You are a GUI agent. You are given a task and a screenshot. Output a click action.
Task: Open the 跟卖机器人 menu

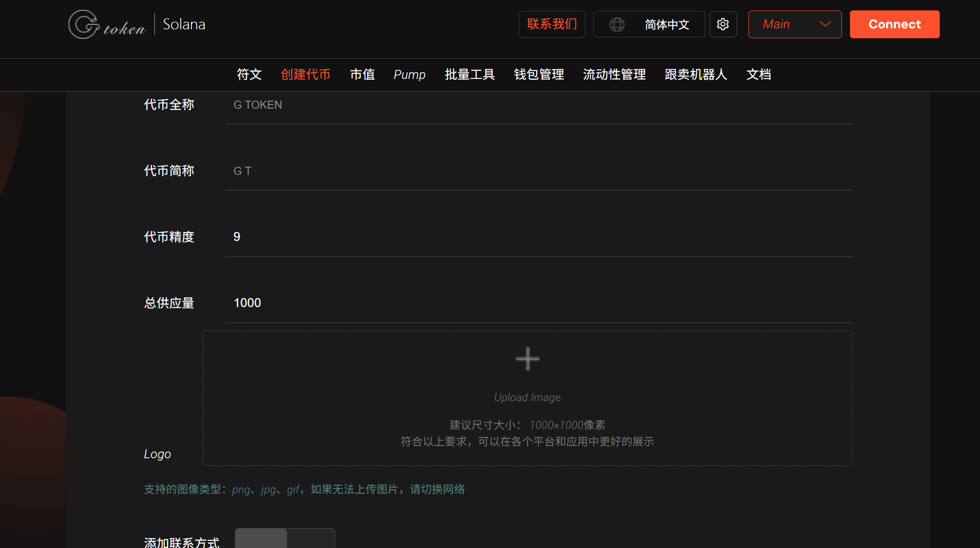click(696, 75)
